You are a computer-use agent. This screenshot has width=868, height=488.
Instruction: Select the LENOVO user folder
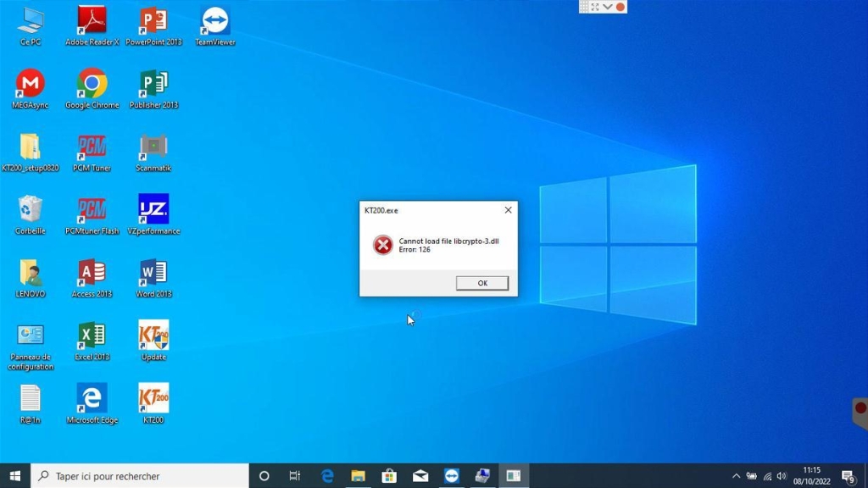[x=31, y=278]
